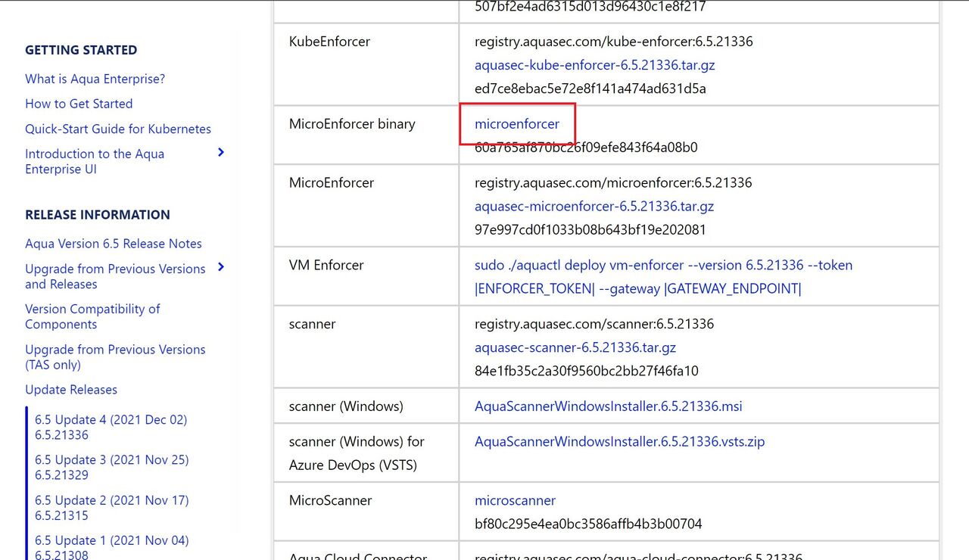
Task: Download aquasec-microenforcer-6.5.21336.tar.gz
Action: point(594,206)
